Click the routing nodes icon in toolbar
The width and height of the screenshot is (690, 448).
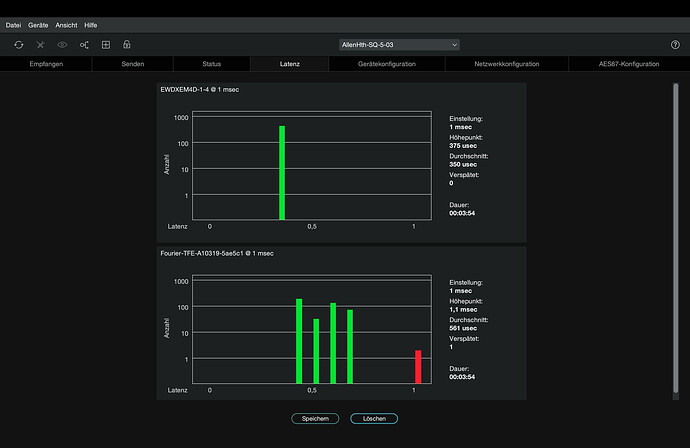coord(84,45)
